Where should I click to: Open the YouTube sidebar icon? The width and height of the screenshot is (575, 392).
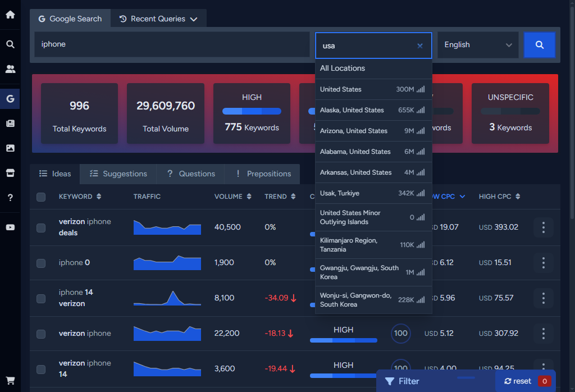click(x=10, y=227)
